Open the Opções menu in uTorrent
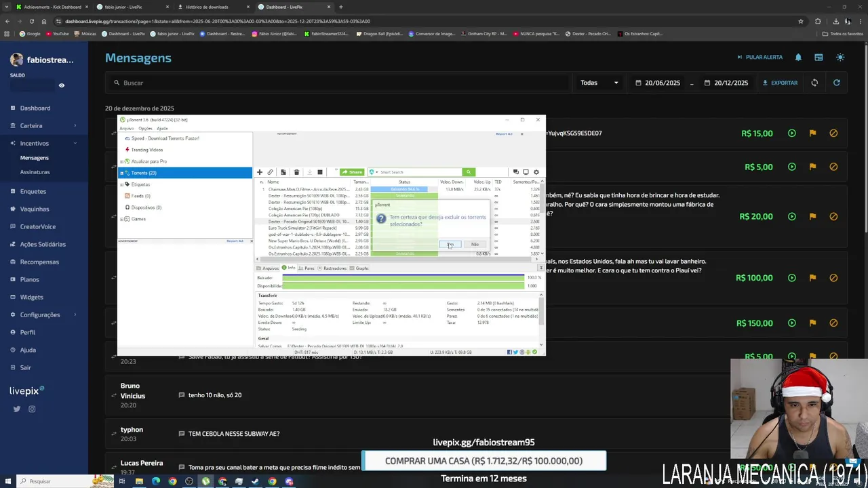Screen dimensions: 868x488 tap(145, 128)
